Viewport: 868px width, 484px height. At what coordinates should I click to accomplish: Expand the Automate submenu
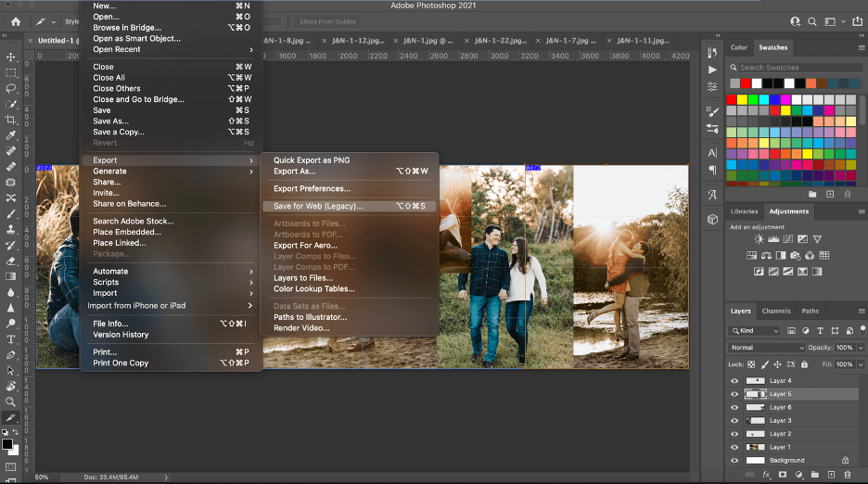[x=171, y=272]
